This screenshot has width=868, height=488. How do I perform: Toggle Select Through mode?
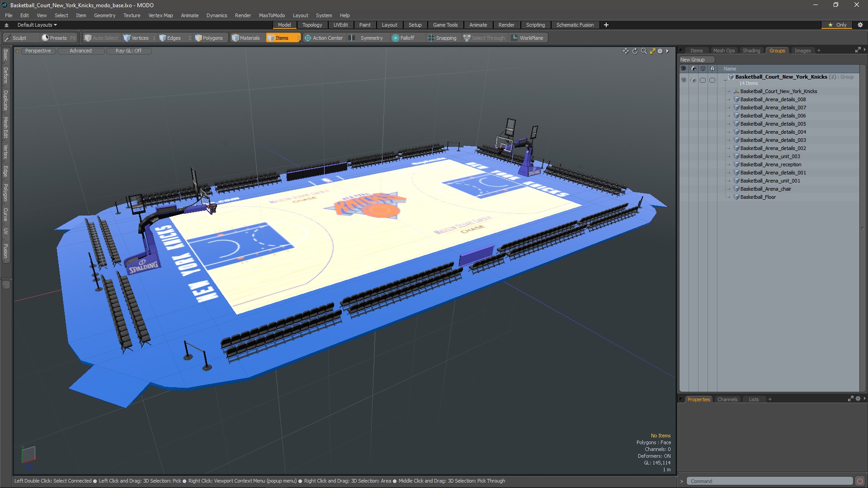[x=484, y=38]
